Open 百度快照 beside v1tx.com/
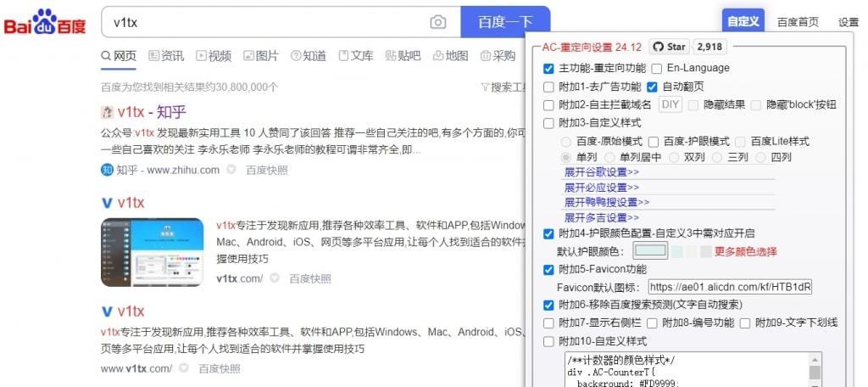868x387 pixels. [310, 278]
